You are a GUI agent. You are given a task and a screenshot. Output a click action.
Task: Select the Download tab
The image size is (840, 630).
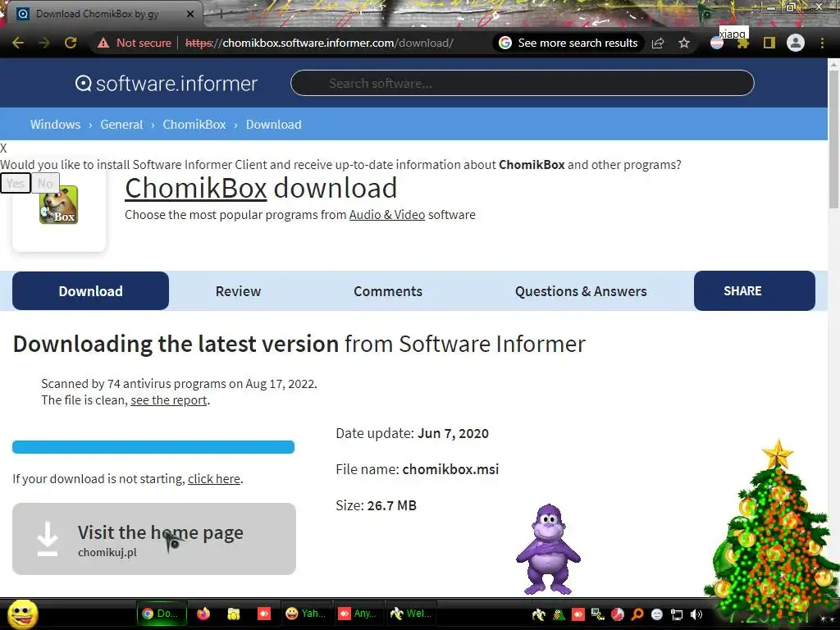(90, 291)
